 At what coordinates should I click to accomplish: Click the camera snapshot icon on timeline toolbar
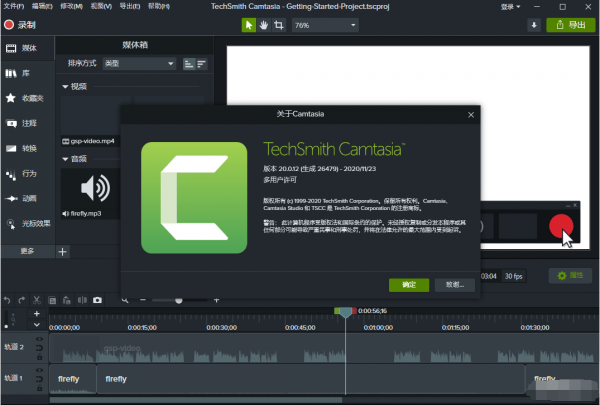click(97, 300)
